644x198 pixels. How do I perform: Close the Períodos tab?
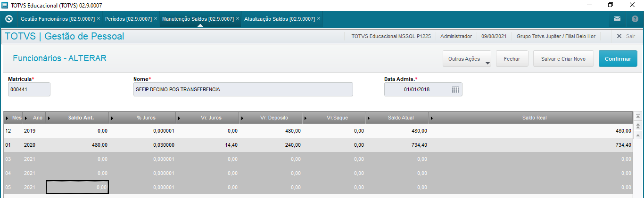[156, 19]
